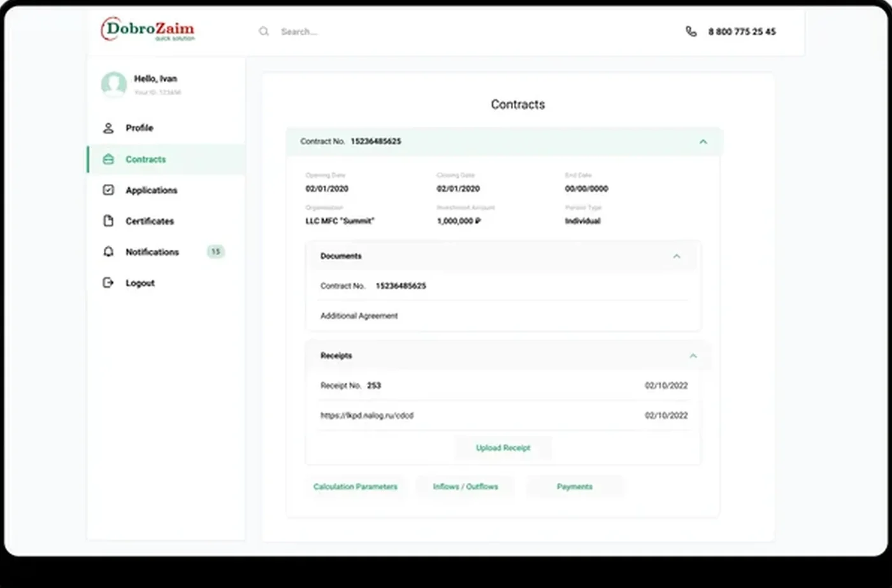Open the lkpd.nalog.ru receipt link
The image size is (892, 588).
[367, 415]
